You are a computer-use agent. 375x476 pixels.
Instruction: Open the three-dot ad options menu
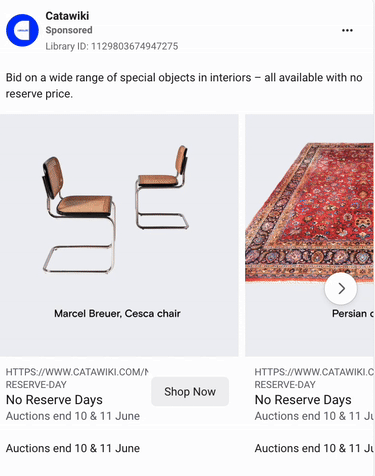pyautogui.click(x=347, y=30)
